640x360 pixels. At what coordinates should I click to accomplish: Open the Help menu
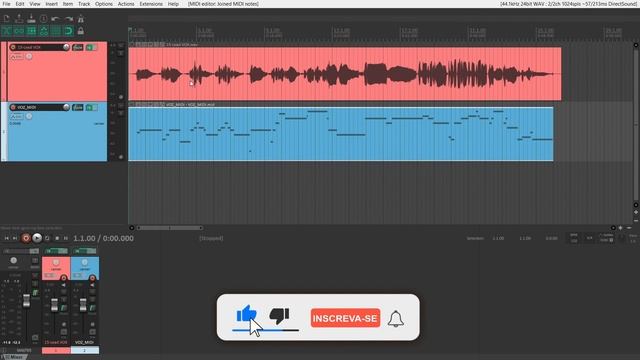pyautogui.click(x=173, y=4)
